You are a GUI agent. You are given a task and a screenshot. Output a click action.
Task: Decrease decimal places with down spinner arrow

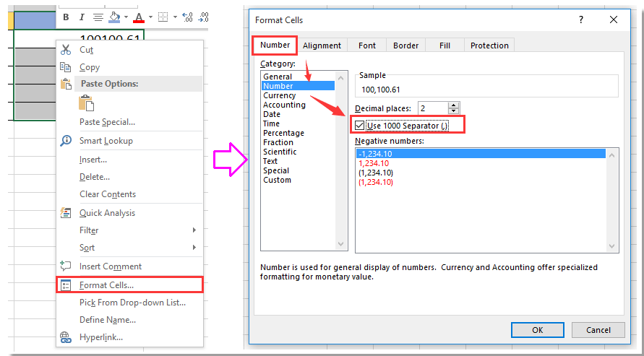454,111
